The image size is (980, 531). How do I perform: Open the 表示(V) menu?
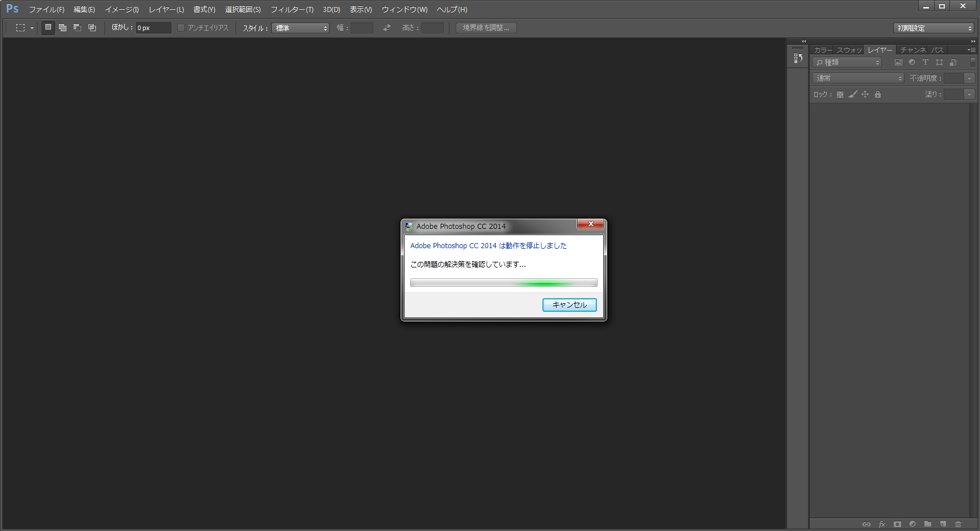pos(361,10)
